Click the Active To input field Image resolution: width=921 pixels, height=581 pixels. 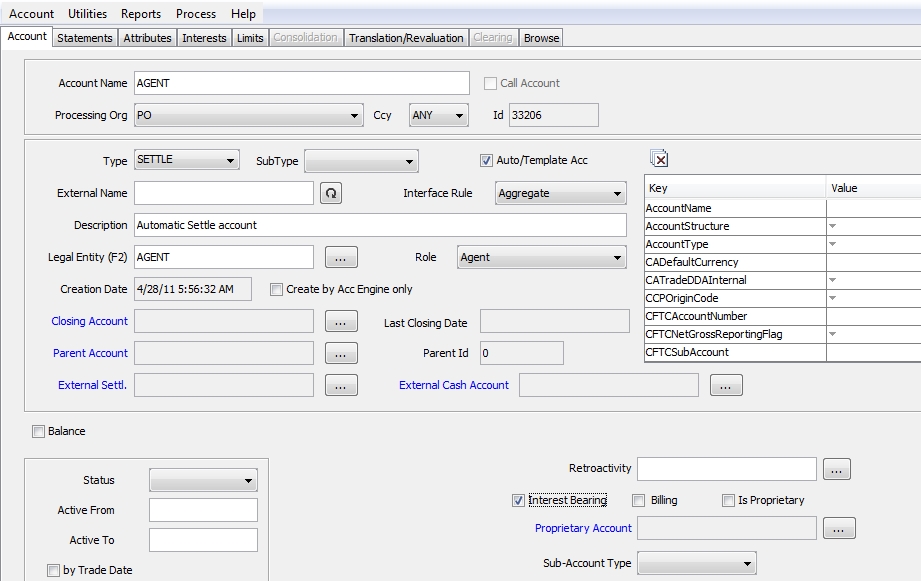[x=203, y=540]
